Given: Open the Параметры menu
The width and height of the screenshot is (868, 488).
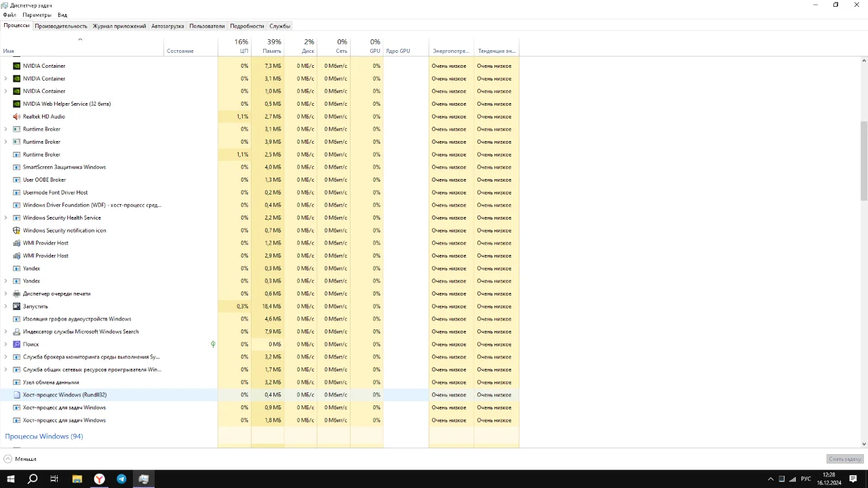Looking at the screenshot, I should coord(37,15).
